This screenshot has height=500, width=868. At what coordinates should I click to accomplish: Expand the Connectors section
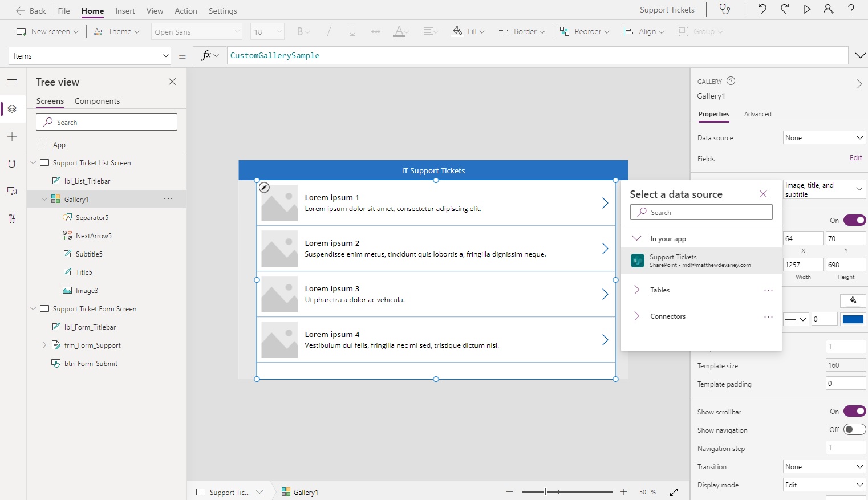coord(637,316)
